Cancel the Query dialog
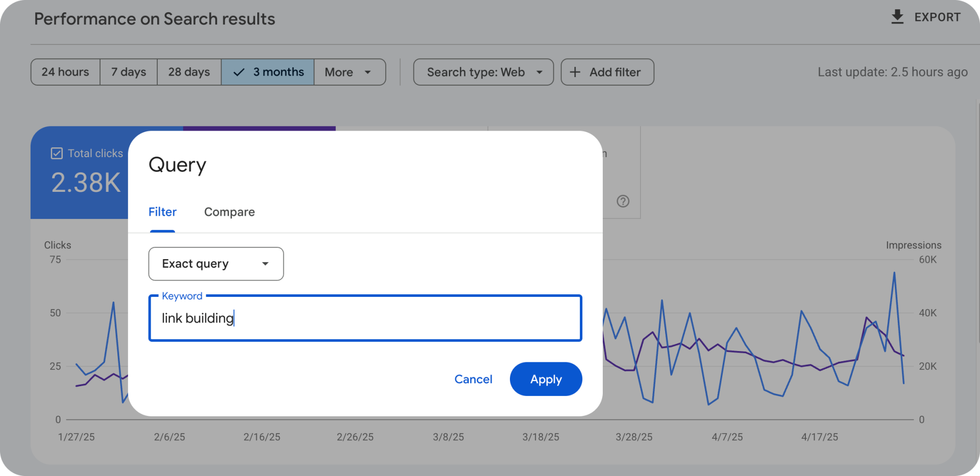This screenshot has height=476, width=980. (473, 379)
